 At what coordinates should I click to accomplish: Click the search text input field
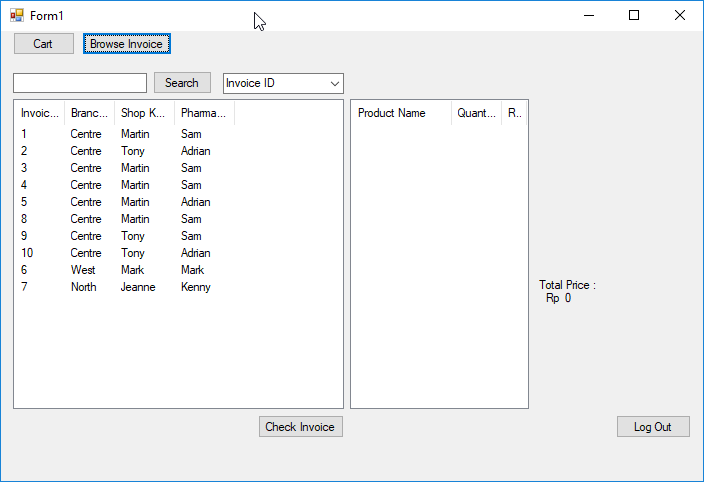point(80,83)
